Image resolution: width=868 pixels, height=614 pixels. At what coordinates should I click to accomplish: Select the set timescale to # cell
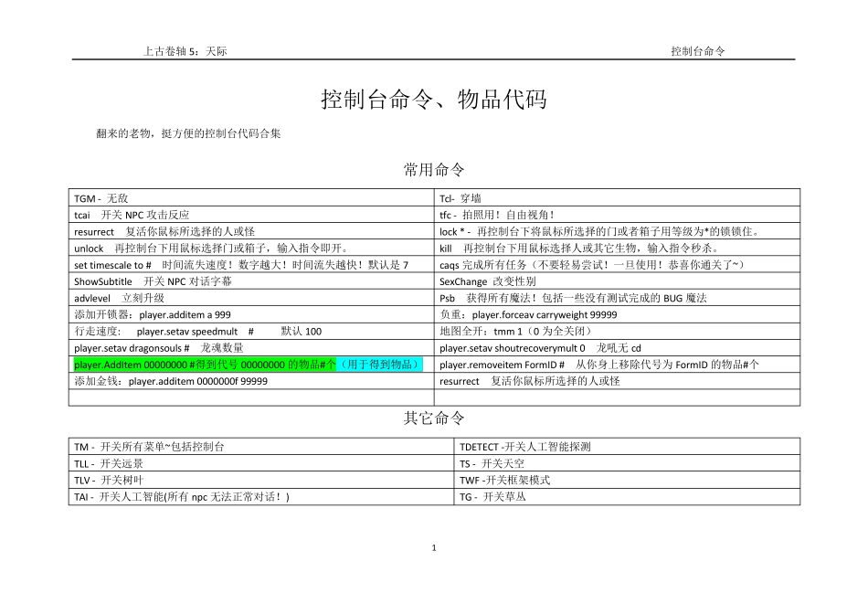[251, 264]
